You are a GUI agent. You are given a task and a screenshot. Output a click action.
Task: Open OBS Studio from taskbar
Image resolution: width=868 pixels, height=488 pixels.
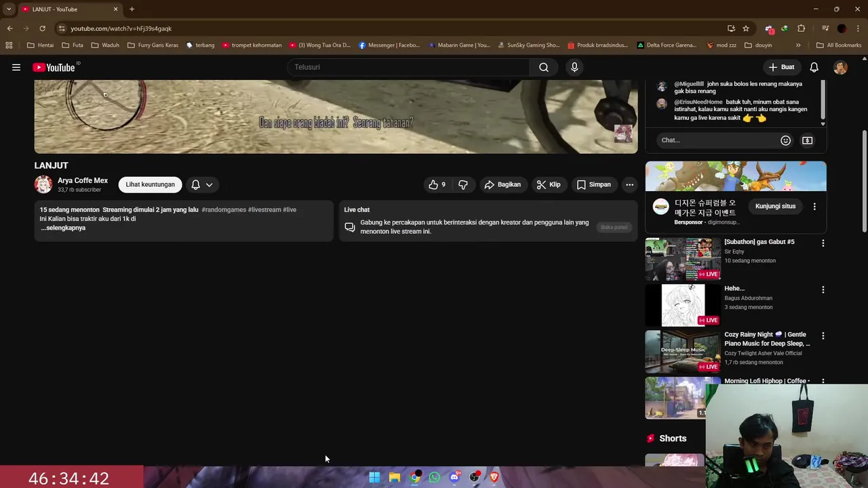[x=475, y=477]
